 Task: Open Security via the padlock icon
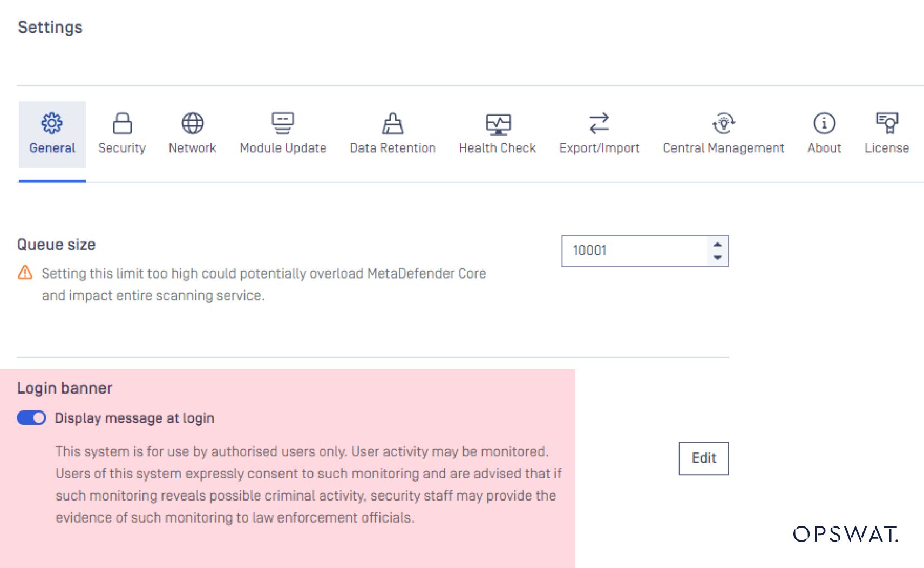122,123
